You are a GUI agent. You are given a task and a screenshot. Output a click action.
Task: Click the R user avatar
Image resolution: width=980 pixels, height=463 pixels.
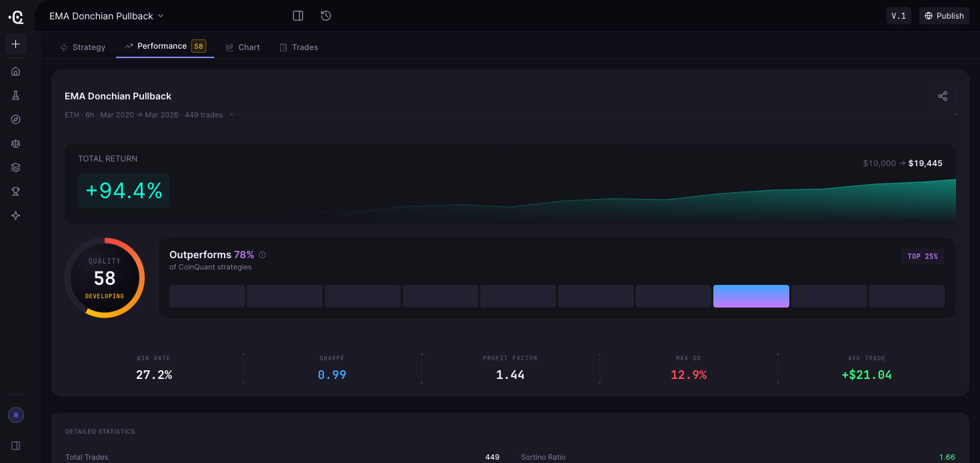[16, 415]
